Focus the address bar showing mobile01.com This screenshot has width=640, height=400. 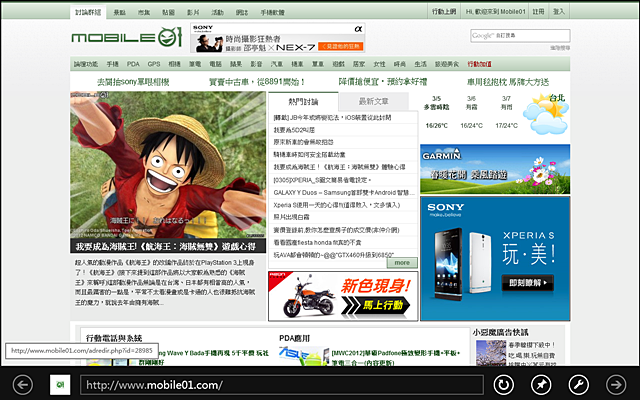pos(282,385)
